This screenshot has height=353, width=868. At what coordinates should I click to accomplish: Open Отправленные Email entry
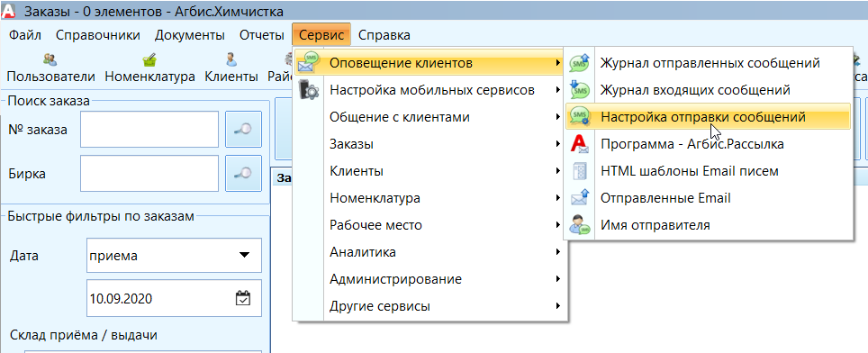(x=708, y=198)
